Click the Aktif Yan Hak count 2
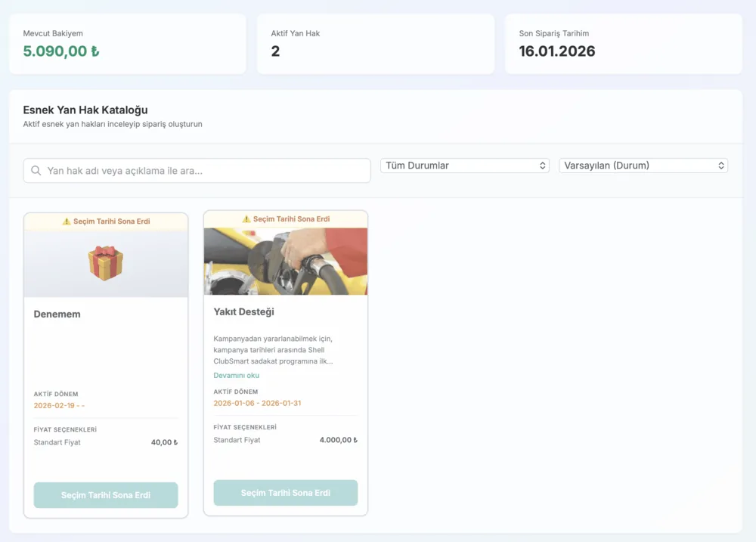 pos(275,51)
